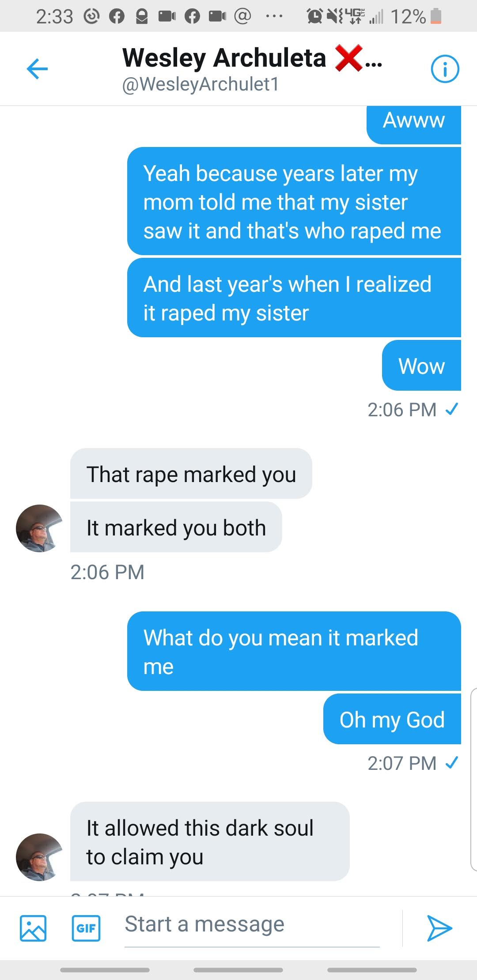Select the "Wow" message bubble
477x980 pixels.
point(421,366)
